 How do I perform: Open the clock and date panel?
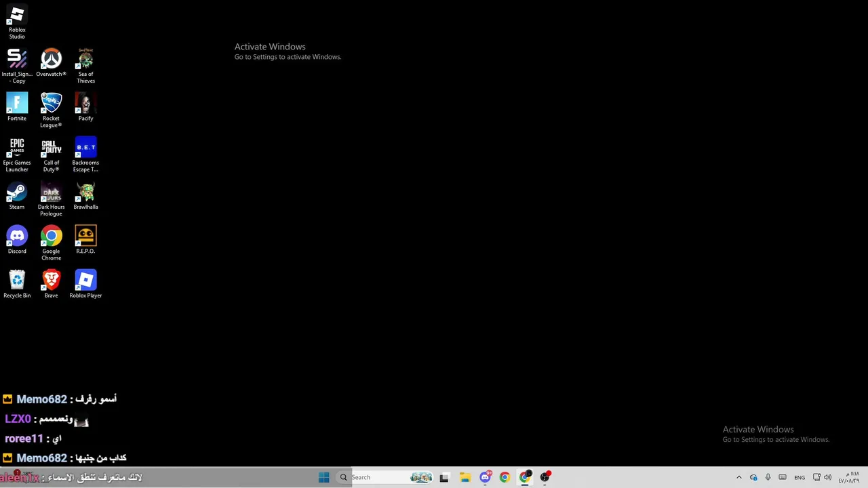pyautogui.click(x=849, y=477)
